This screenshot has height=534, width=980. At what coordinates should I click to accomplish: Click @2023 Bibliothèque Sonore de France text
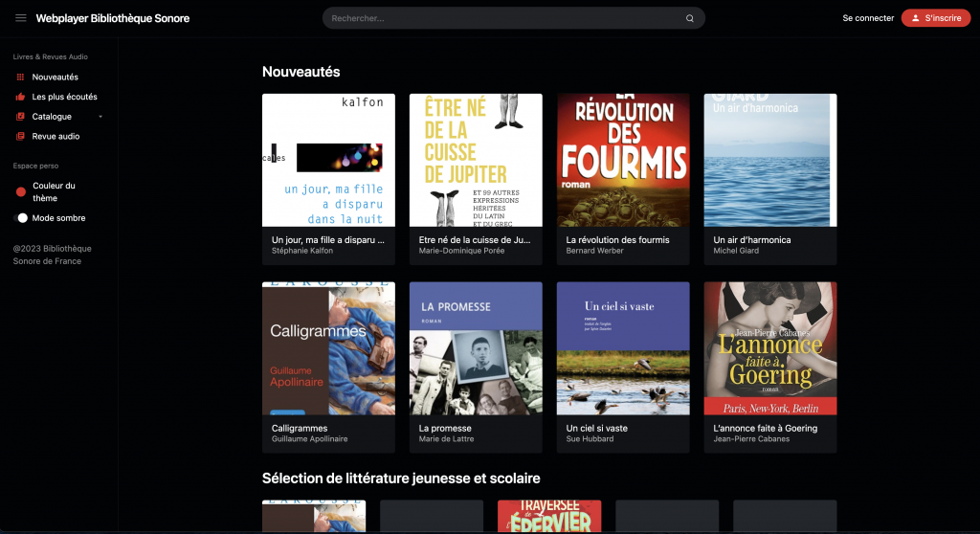pos(53,256)
